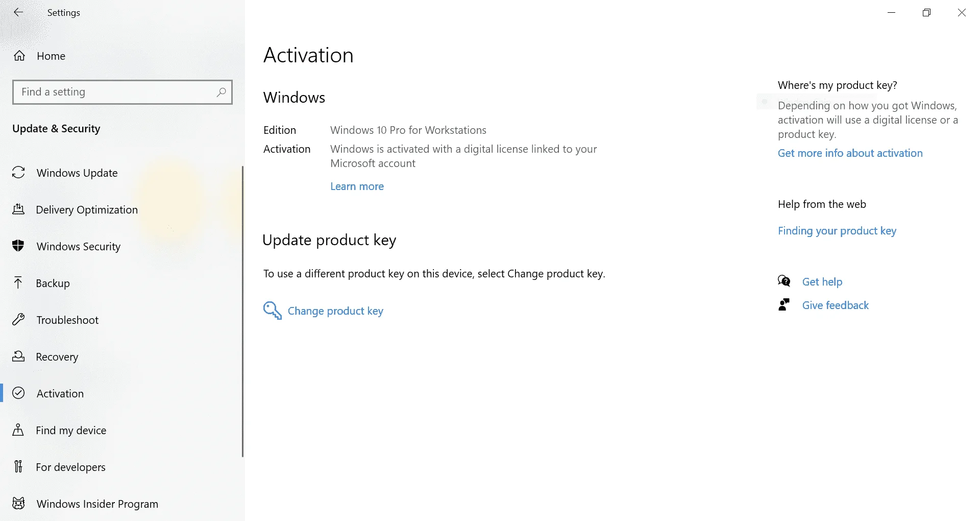Click the sidebar vertical scrollbar
Image resolution: width=980 pixels, height=521 pixels.
tap(242, 312)
